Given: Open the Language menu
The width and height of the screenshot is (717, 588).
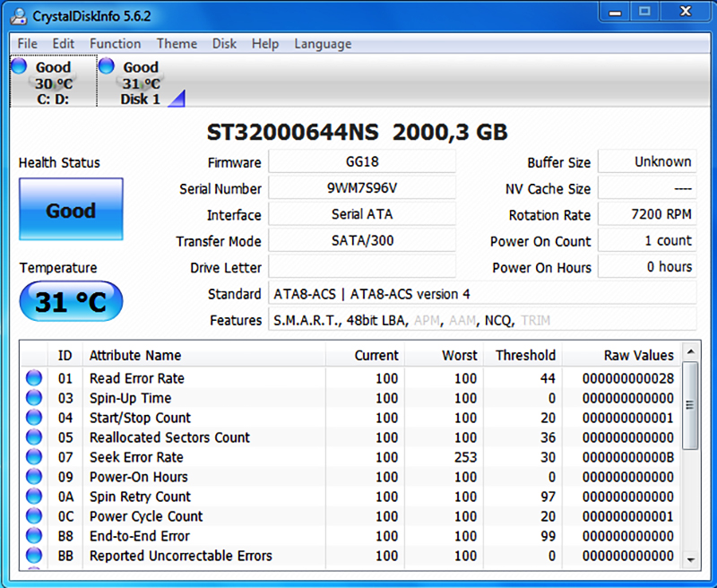Looking at the screenshot, I should point(323,43).
